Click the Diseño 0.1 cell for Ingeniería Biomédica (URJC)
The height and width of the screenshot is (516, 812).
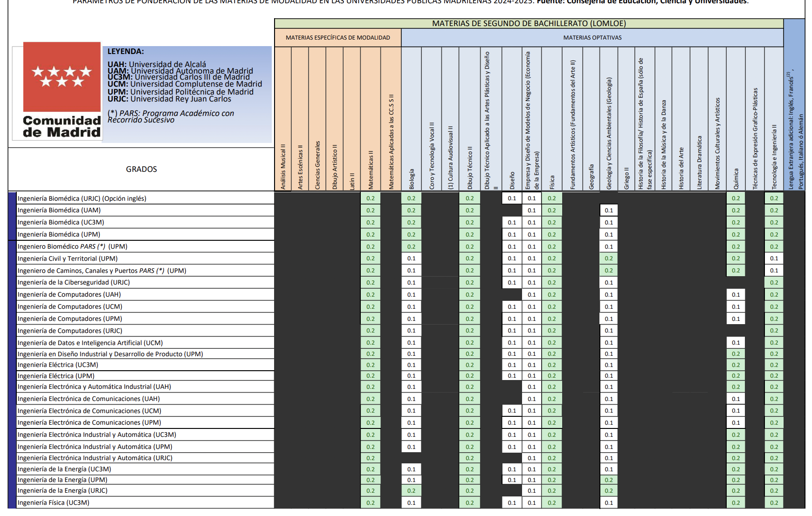(512, 198)
